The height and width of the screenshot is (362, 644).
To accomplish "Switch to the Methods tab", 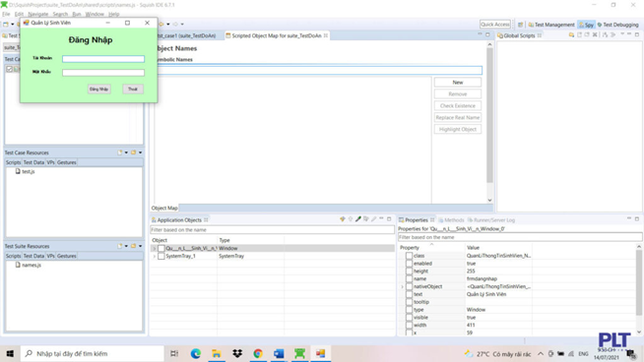I will [x=451, y=220].
